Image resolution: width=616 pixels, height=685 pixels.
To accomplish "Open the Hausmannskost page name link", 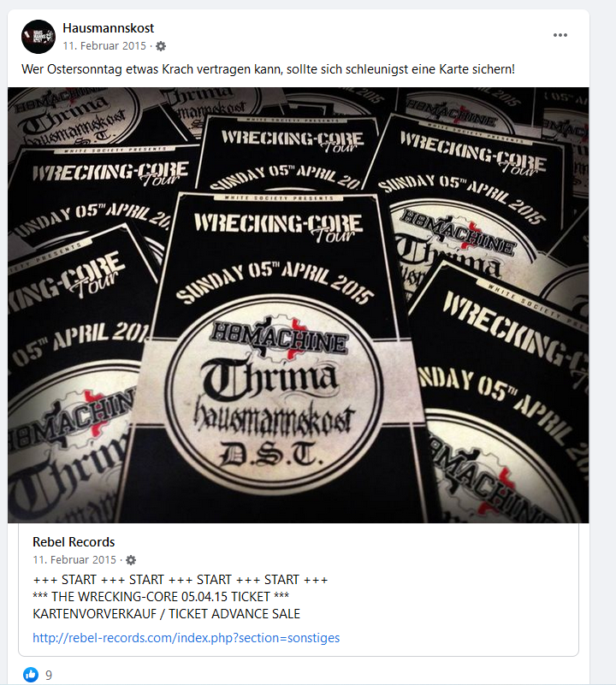I will (x=109, y=28).
